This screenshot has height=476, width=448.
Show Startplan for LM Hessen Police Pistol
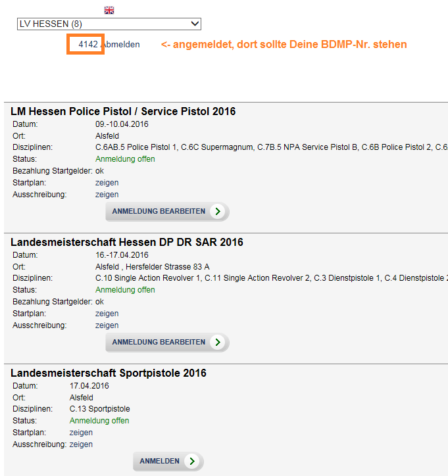pos(107,183)
